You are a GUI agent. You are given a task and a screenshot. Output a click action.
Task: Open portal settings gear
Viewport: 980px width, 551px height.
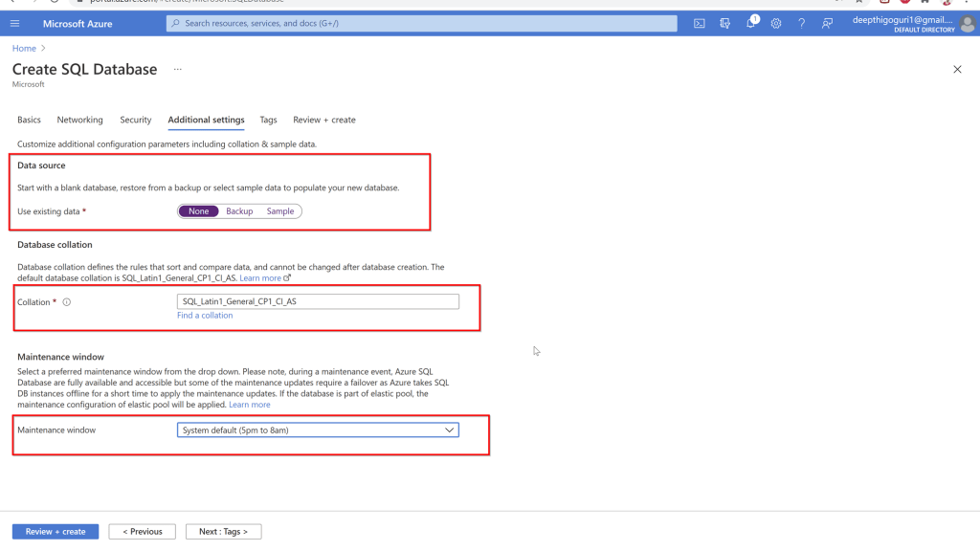tap(776, 23)
